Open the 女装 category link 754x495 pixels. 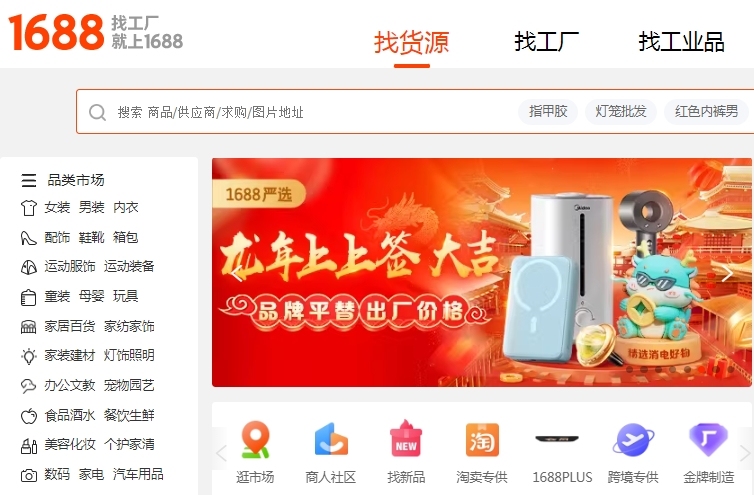pyautogui.click(x=57, y=207)
